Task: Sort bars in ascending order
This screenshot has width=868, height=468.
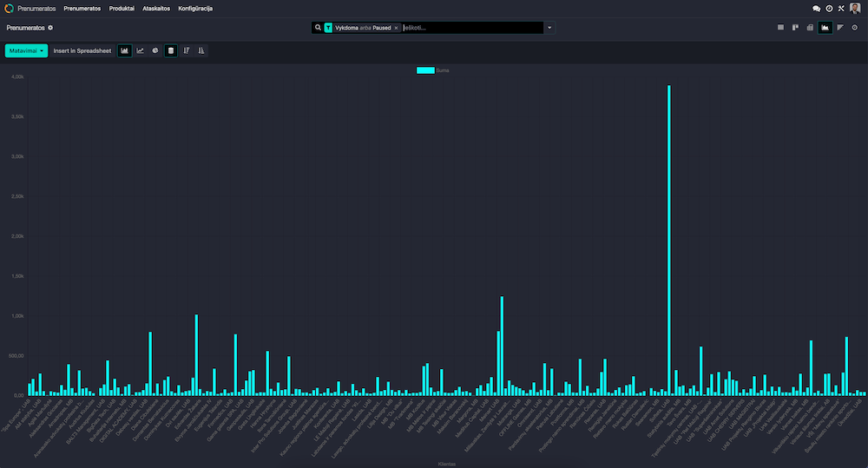Action: (201, 50)
